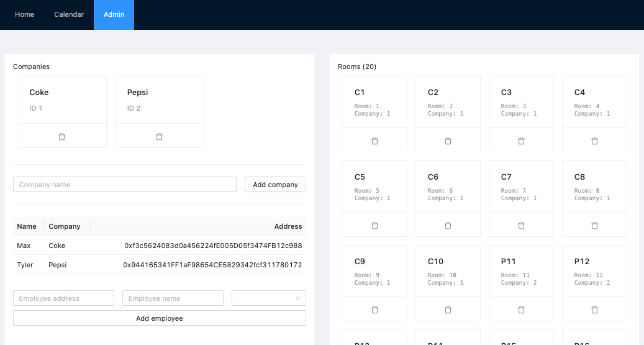Select the Tyler employee name cell
Image resolution: width=644 pixels, height=345 pixels.
[x=25, y=265]
